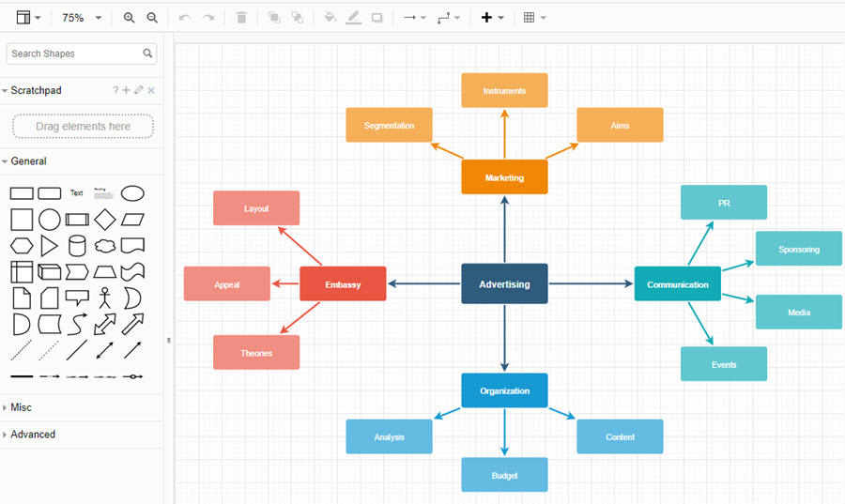845x504 pixels.
Task: Select the Text shape in General palette
Action: click(x=77, y=192)
